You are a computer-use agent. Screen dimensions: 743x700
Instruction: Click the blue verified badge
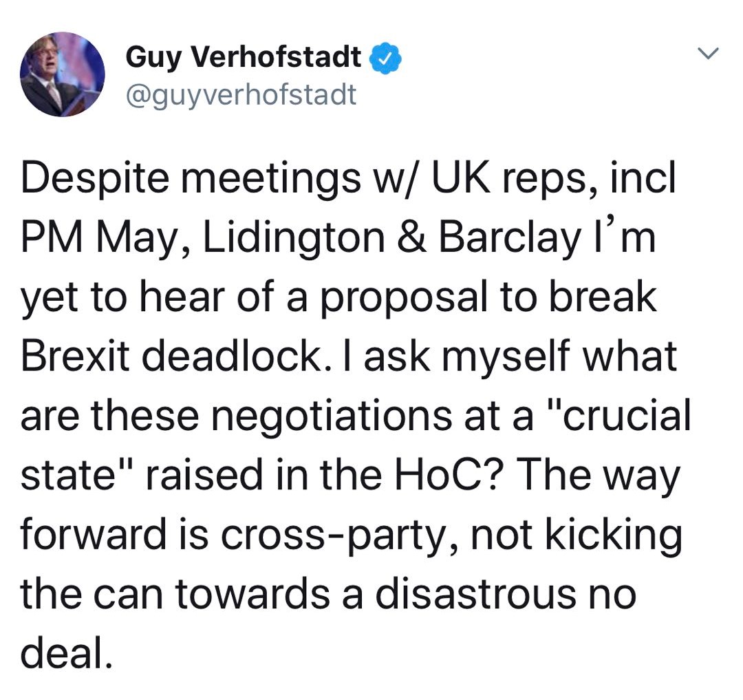pyautogui.click(x=387, y=60)
